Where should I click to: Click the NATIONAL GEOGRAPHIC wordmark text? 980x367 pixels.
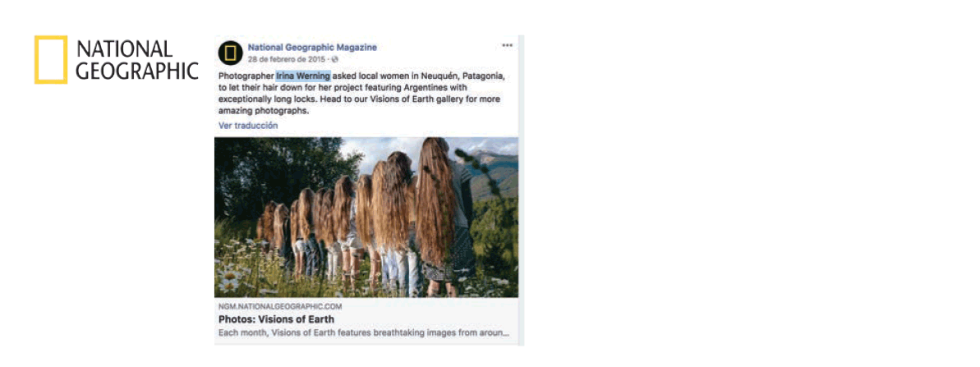[137, 60]
